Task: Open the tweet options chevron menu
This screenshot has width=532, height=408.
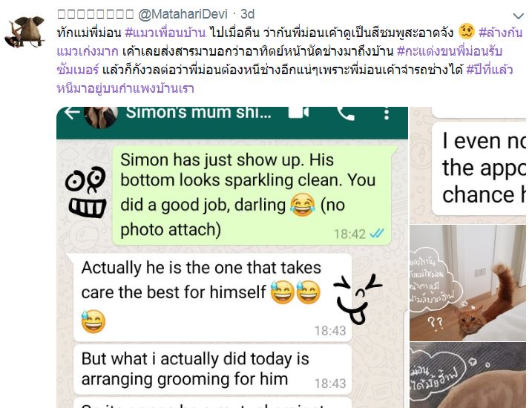Action: pyautogui.click(x=518, y=16)
